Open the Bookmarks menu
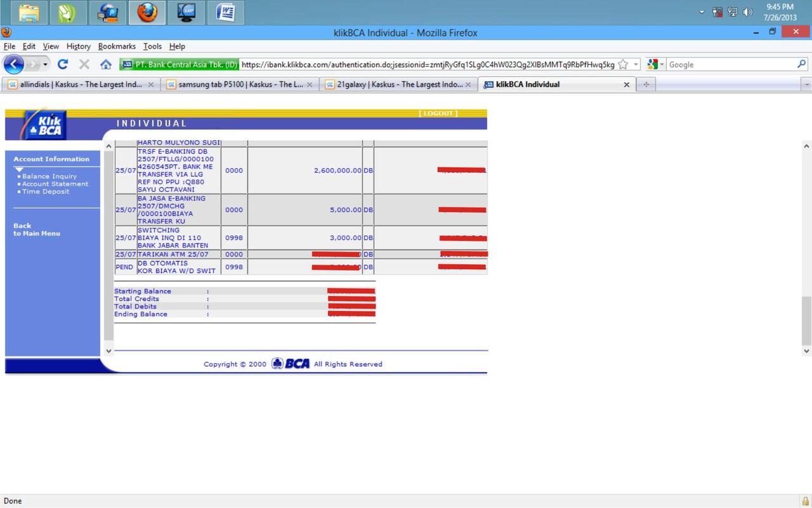The image size is (812, 508). (117, 46)
